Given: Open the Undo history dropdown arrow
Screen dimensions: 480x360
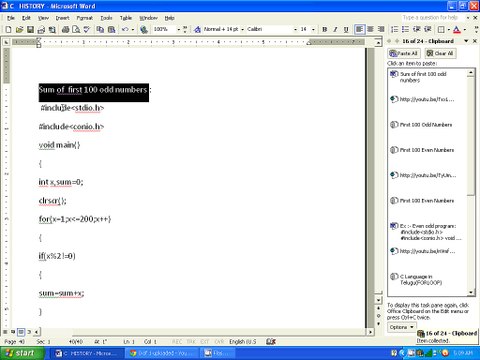Looking at the screenshot, I should click(x=133, y=29).
